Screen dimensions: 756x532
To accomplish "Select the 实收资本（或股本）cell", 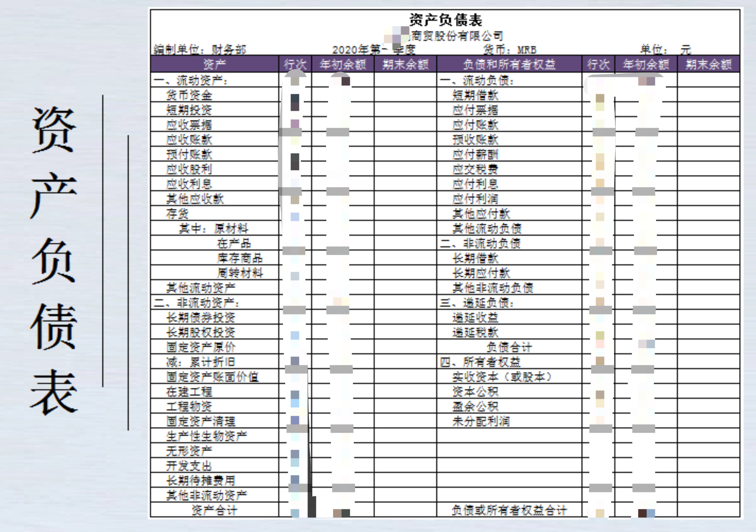I will tap(502, 377).
